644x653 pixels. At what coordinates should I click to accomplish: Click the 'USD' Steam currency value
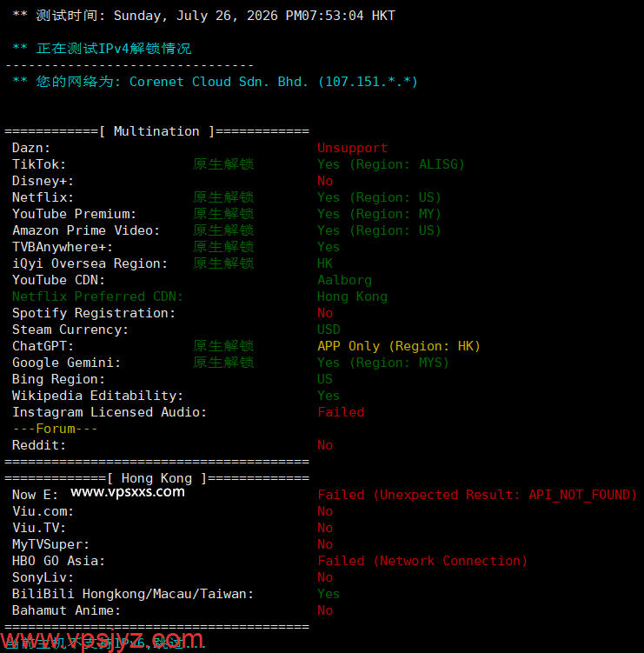(329, 330)
